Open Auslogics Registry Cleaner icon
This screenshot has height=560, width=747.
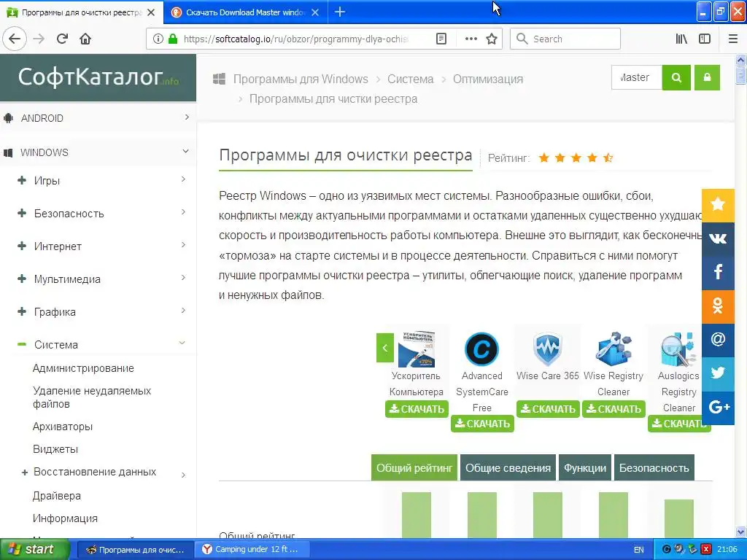click(x=679, y=349)
